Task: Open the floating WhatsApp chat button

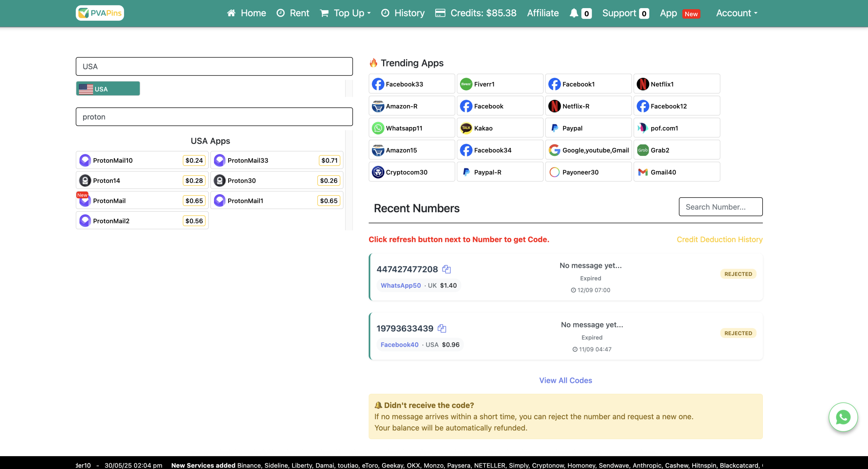Action: (843, 417)
